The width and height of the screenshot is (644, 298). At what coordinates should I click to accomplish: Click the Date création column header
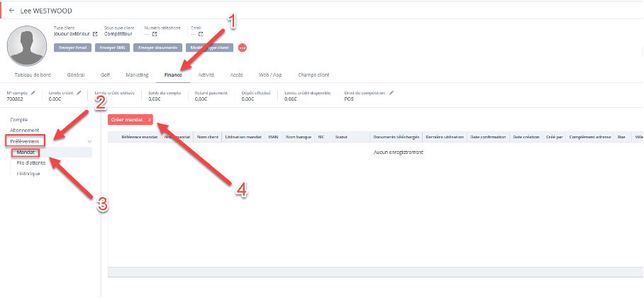tap(526, 136)
